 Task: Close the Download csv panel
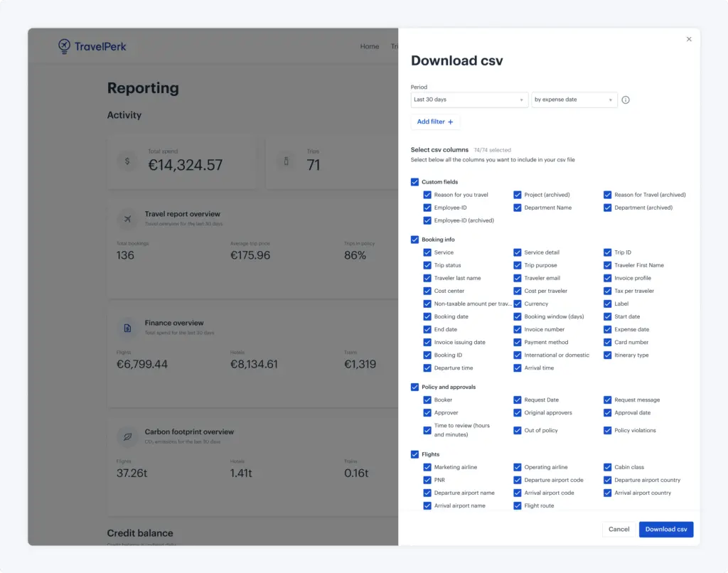pyautogui.click(x=689, y=39)
